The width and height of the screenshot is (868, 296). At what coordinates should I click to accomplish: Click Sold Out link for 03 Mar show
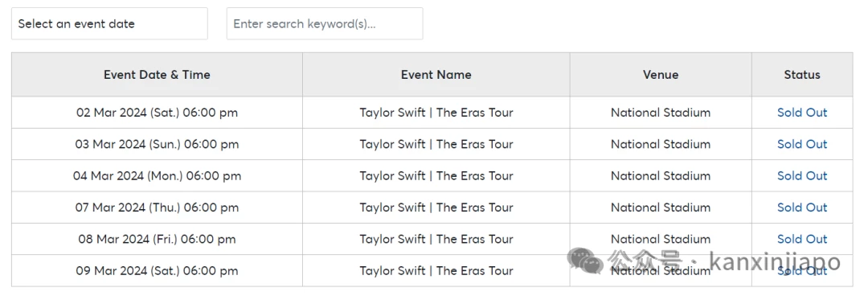(802, 144)
